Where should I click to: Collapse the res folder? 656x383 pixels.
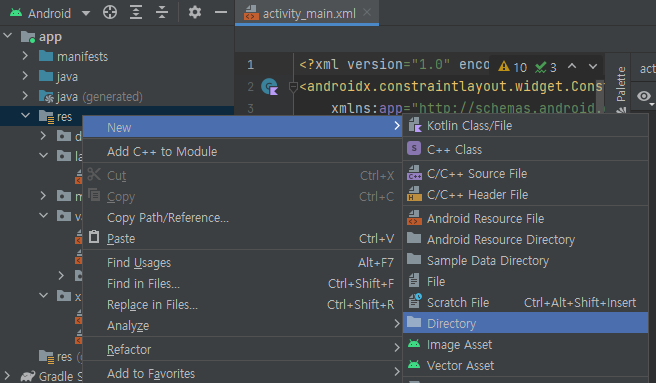[x=26, y=116]
